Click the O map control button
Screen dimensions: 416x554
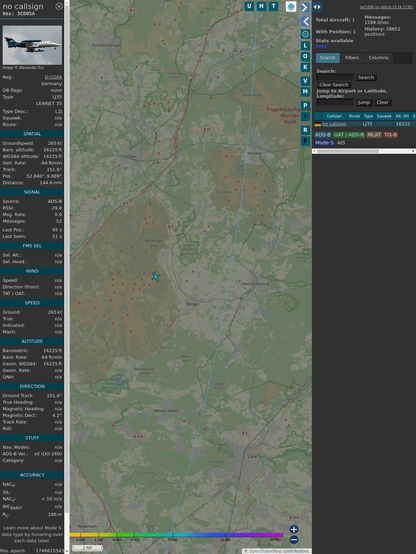[305, 56]
